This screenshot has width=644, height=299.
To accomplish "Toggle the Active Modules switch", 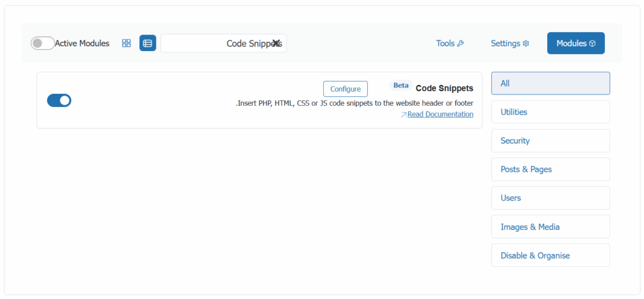I will (x=43, y=43).
